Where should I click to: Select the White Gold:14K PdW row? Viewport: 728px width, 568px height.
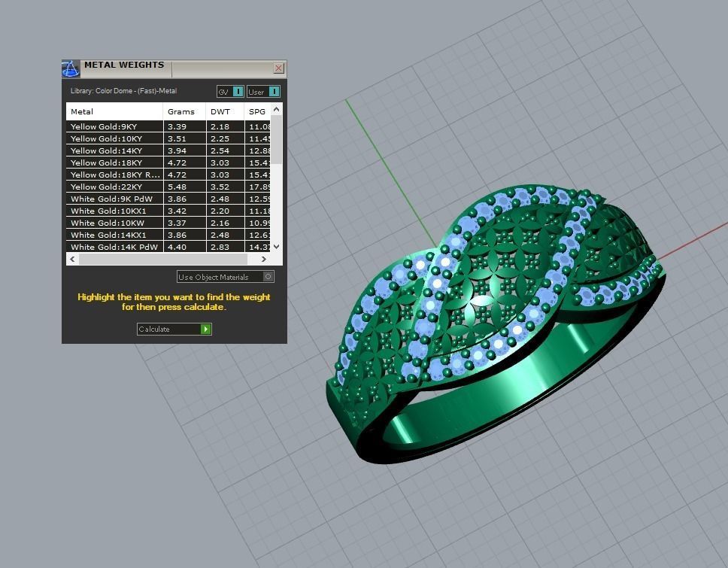(168, 247)
